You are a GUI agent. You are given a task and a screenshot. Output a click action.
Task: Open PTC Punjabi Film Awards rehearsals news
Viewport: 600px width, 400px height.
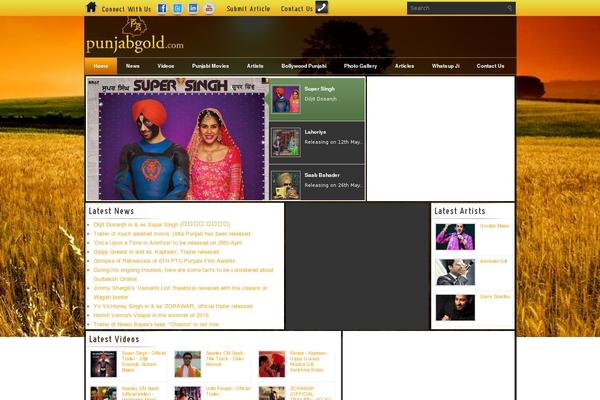(x=164, y=261)
